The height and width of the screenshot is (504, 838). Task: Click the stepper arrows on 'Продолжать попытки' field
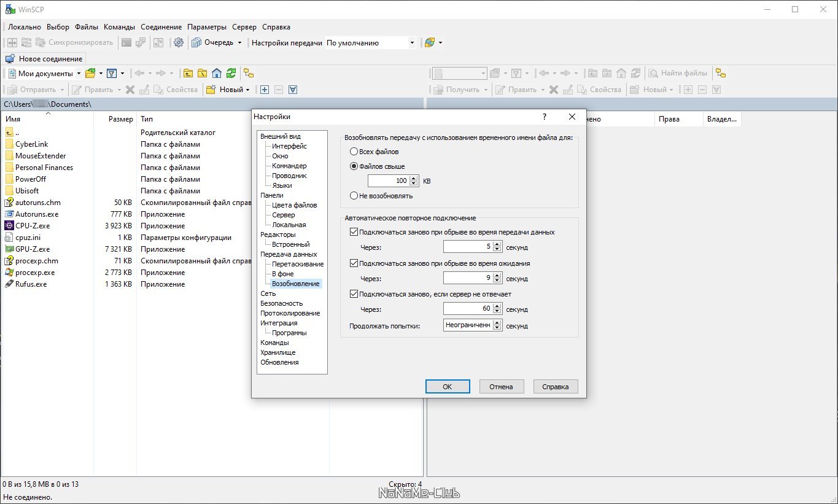pos(497,325)
